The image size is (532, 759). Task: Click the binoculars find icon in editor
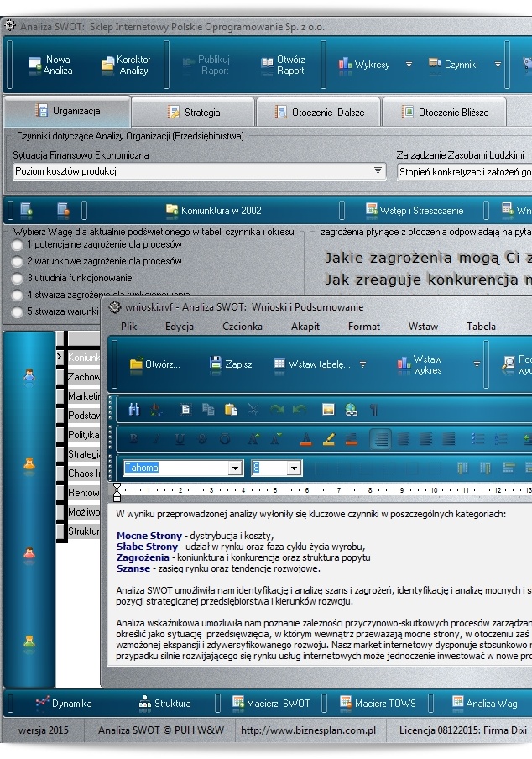[134, 410]
